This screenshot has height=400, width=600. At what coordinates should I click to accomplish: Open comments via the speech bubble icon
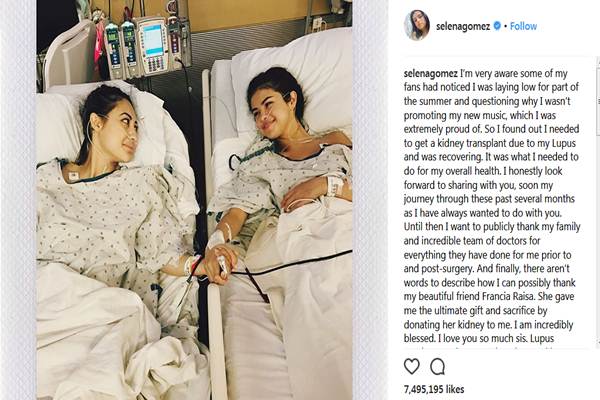(x=437, y=367)
